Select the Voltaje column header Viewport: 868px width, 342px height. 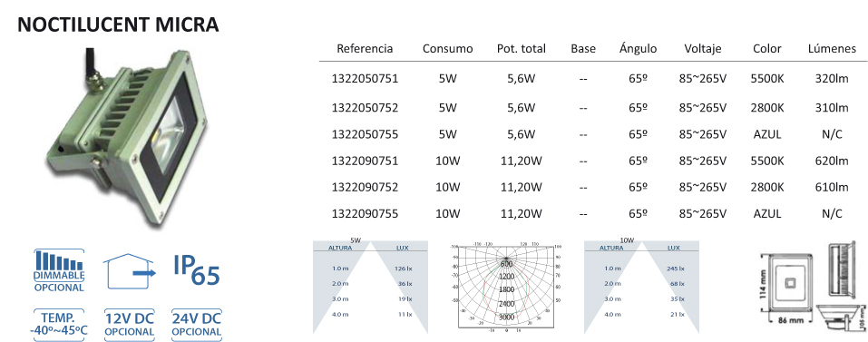703,49
